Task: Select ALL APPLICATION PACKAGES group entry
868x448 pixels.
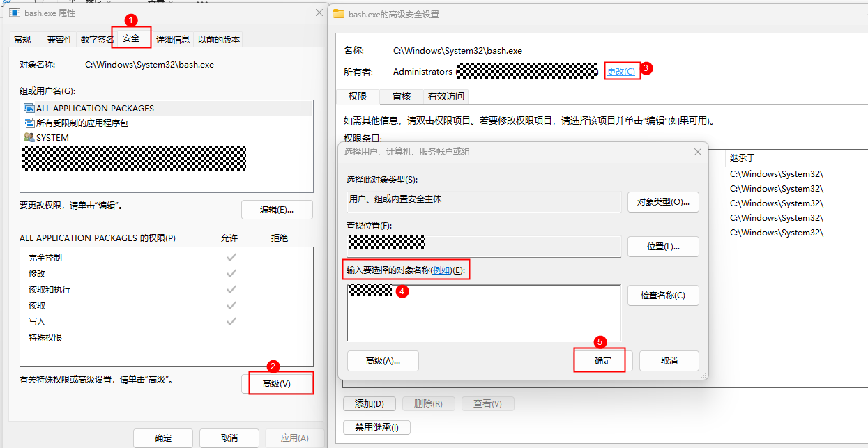Action: tap(95, 108)
